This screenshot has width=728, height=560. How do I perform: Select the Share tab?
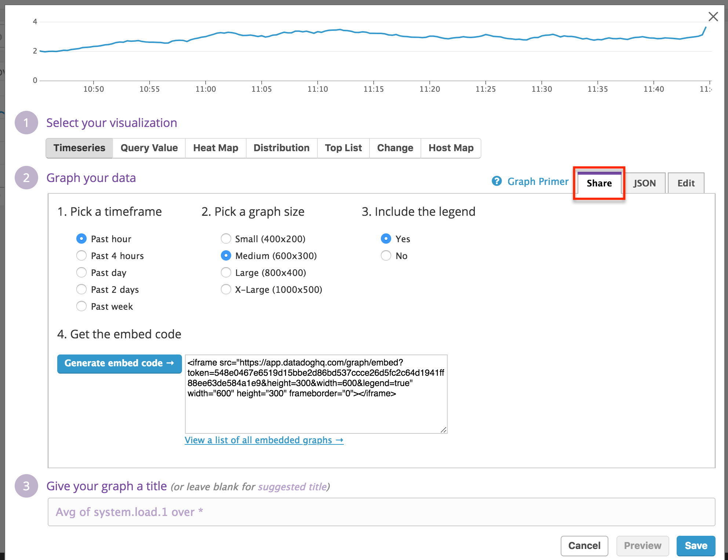599,183
